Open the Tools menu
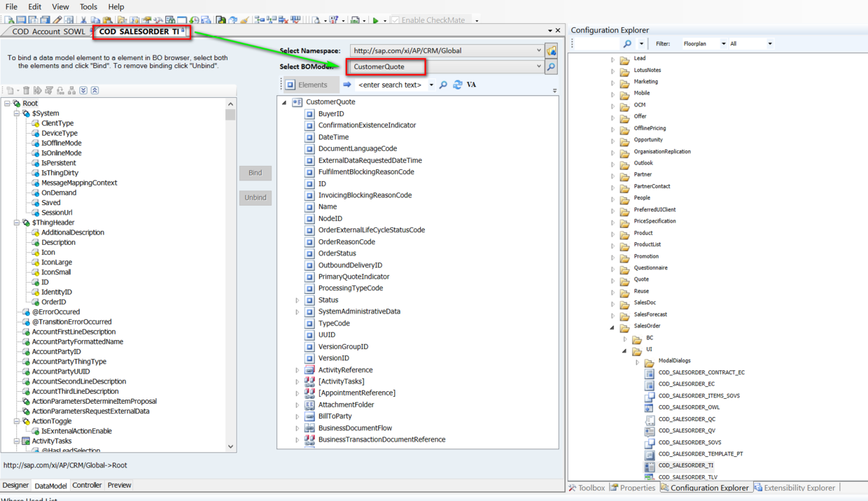The image size is (868, 501). (x=88, y=6)
